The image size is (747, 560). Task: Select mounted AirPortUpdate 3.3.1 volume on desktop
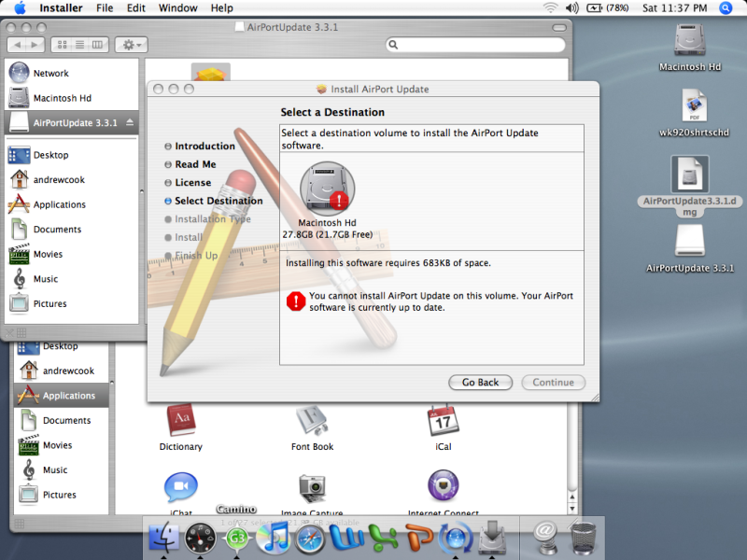pos(689,241)
